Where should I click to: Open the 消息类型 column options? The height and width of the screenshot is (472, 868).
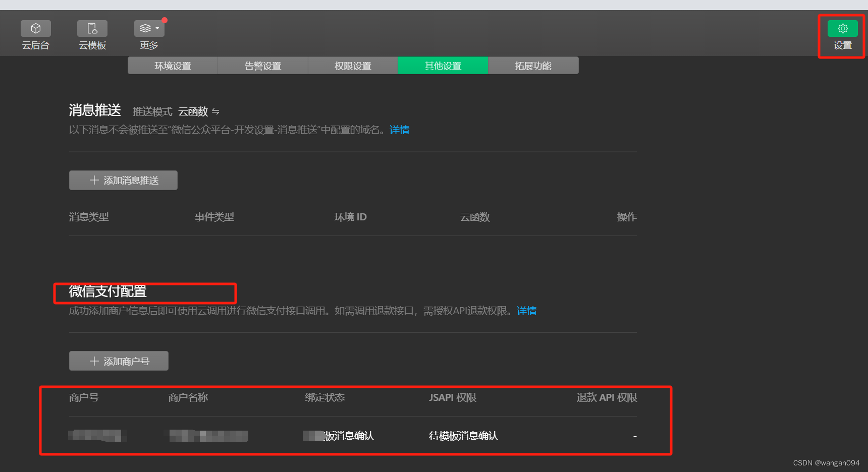pos(89,217)
